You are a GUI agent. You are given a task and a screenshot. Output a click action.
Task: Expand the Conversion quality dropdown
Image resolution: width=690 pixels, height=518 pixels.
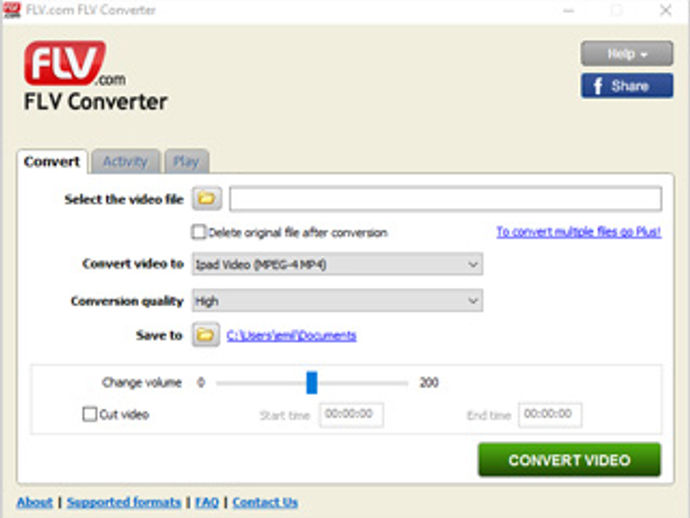pos(337,301)
